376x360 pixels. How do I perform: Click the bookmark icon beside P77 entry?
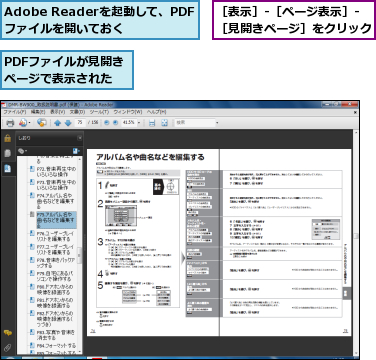(x=32, y=247)
